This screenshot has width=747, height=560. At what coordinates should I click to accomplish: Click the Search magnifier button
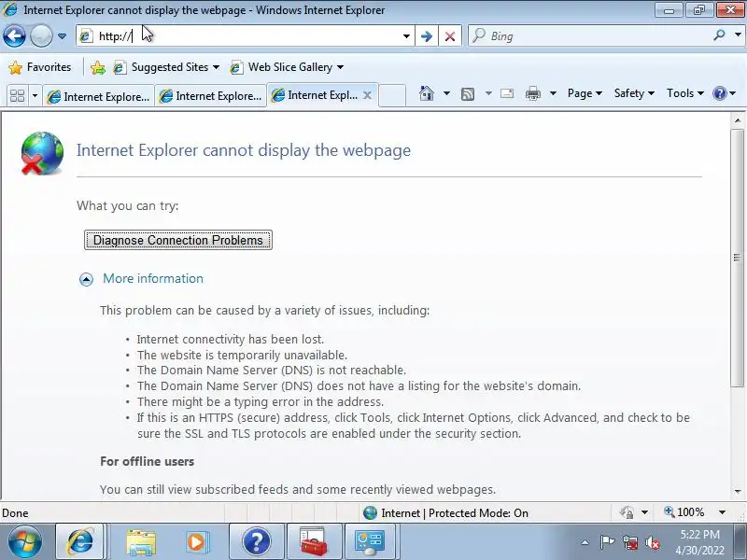[x=719, y=35]
